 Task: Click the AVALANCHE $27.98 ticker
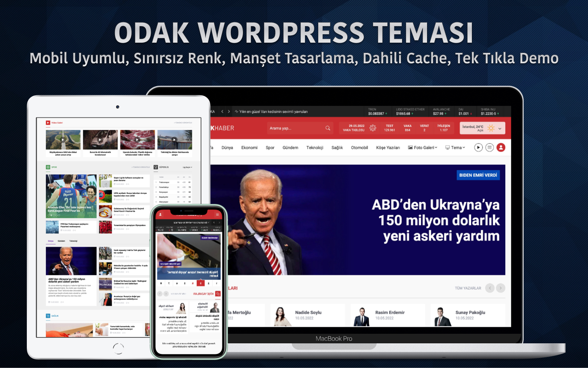pos(441,112)
